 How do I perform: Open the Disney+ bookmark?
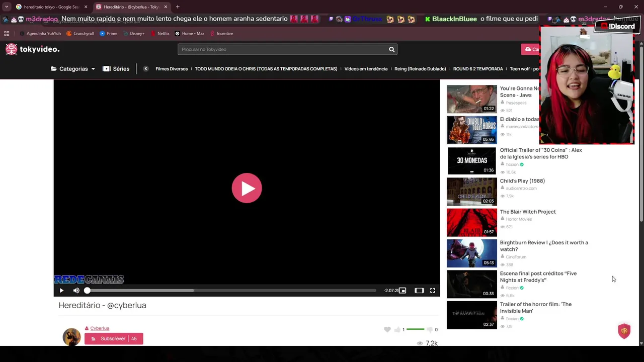(134, 34)
